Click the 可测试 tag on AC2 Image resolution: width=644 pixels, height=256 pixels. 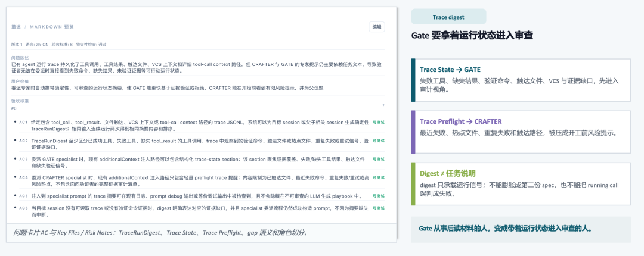coord(378,141)
